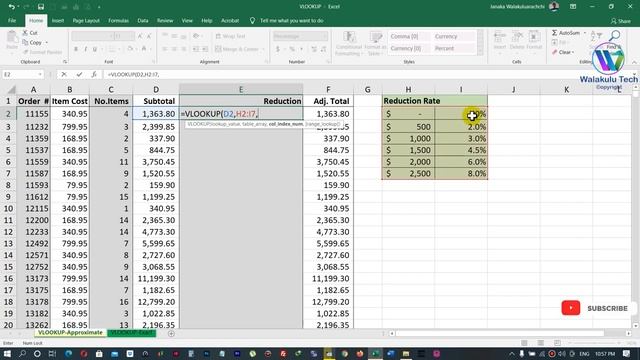Click the Tell me what you want search box
640x360 pixels.
pyautogui.click(x=291, y=20)
